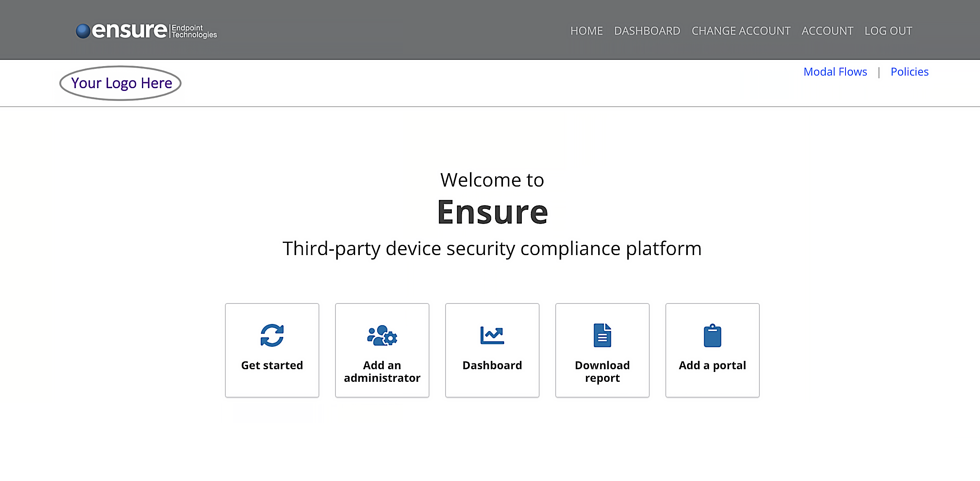Click the Add a portal clipboard icon
980x481 pixels.
point(713,335)
